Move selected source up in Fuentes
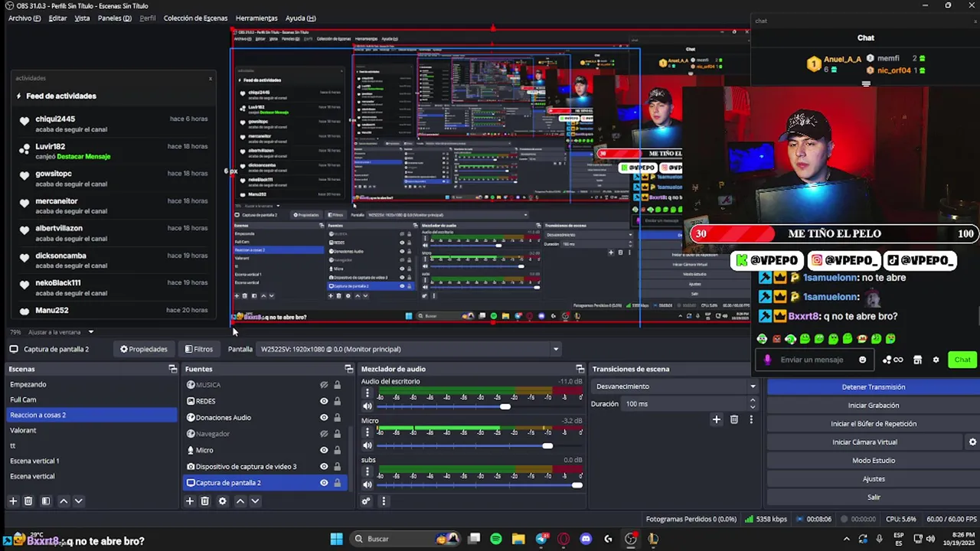Viewport: 980px width, 551px height. pyautogui.click(x=240, y=501)
